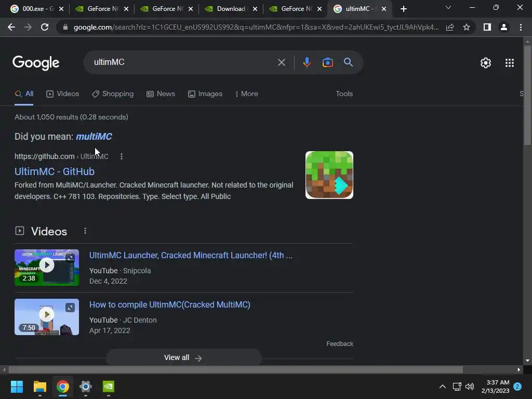Close the 000.exe tab
Viewport: 532px width, 399px height.
[x=61, y=9]
